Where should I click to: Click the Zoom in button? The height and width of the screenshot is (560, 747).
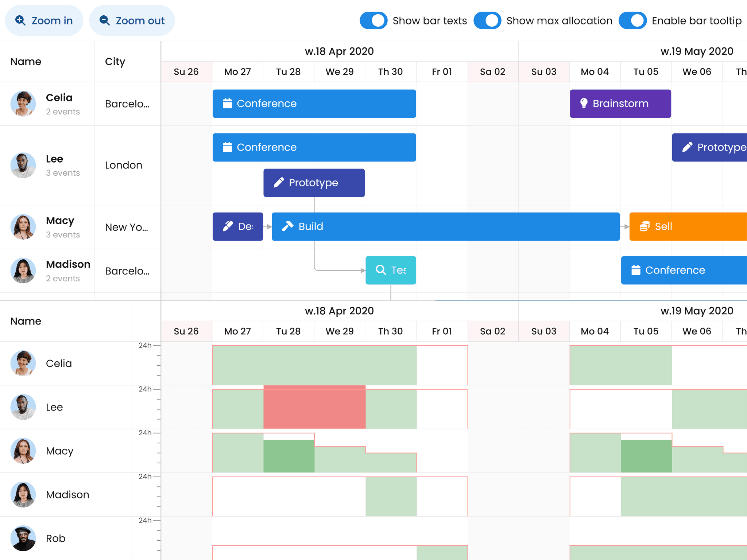(44, 20)
